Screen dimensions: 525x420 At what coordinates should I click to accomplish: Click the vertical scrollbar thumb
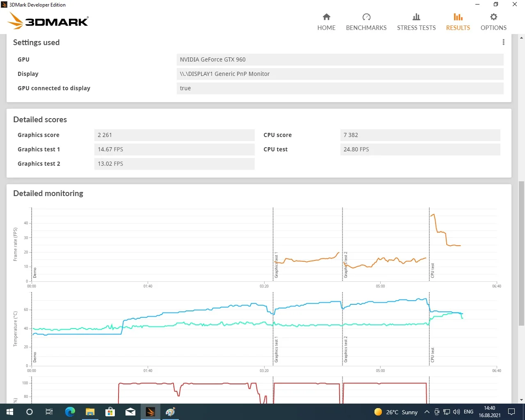coord(521,253)
